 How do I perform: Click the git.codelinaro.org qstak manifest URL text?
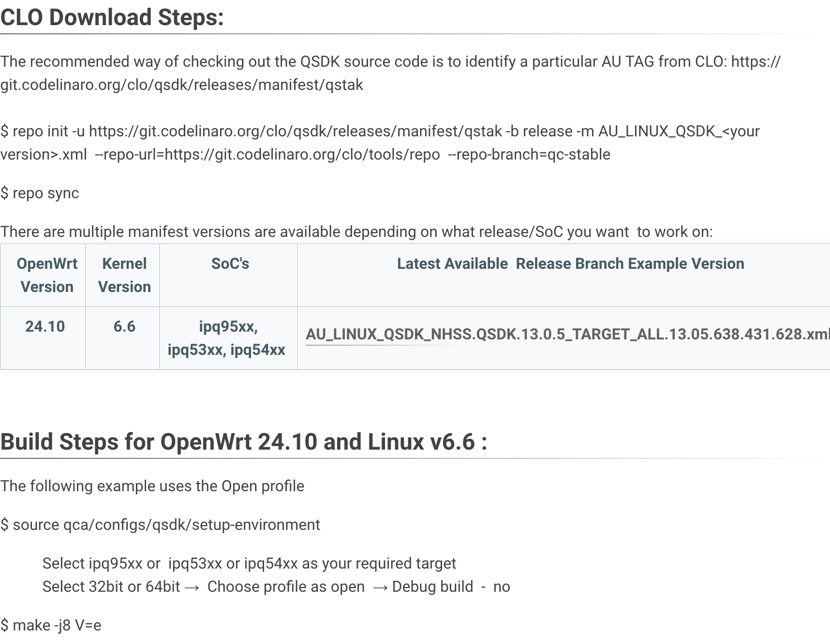click(181, 85)
